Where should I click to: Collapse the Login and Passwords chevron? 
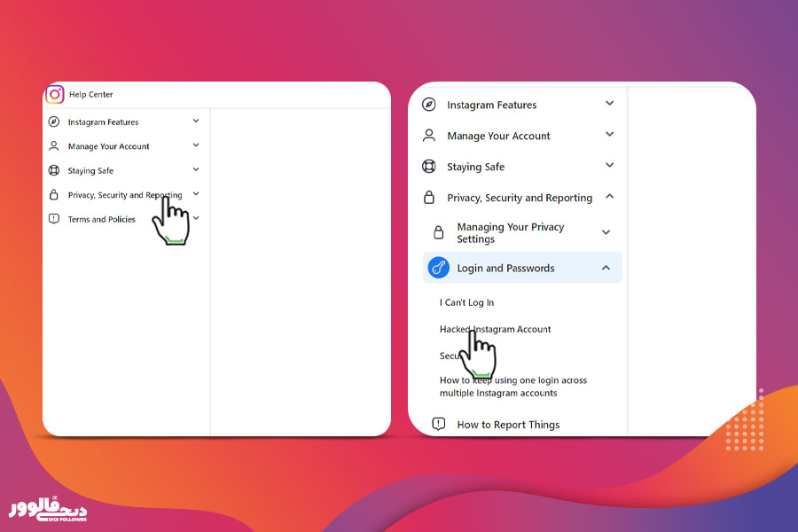point(606,267)
